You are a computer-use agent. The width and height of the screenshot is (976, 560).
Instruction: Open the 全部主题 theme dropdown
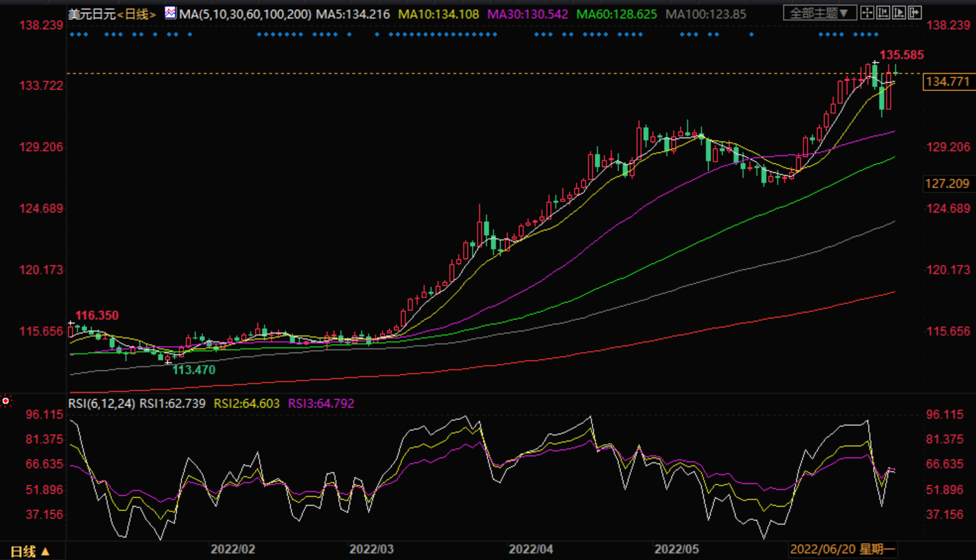[x=819, y=13]
